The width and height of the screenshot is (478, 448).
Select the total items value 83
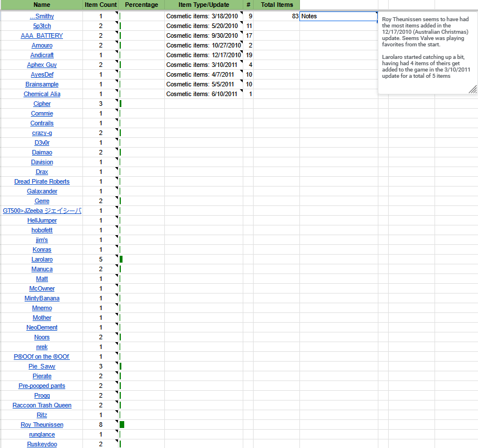tap(276, 16)
